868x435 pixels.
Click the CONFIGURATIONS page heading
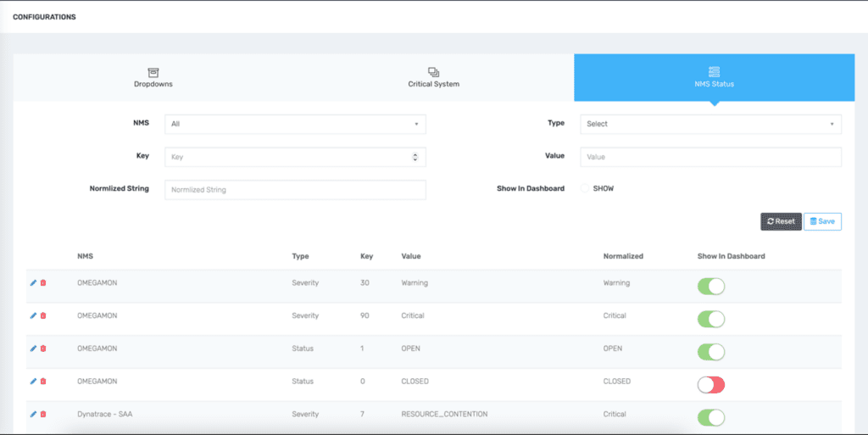44,17
